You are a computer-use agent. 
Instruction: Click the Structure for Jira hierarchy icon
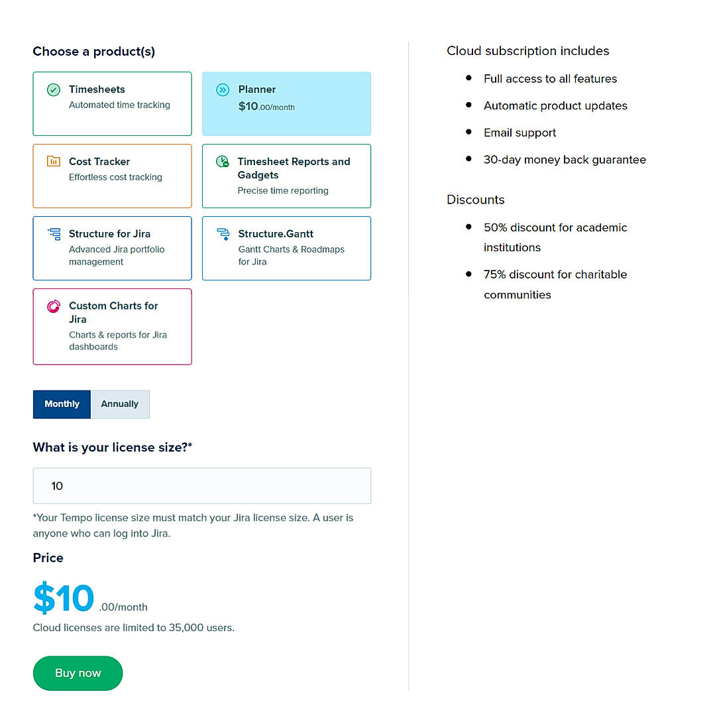[x=55, y=234]
